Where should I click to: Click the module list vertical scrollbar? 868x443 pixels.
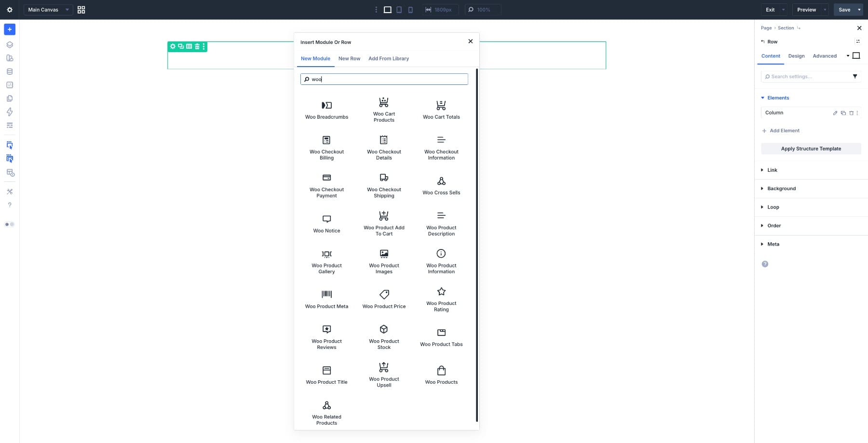[x=476, y=241]
